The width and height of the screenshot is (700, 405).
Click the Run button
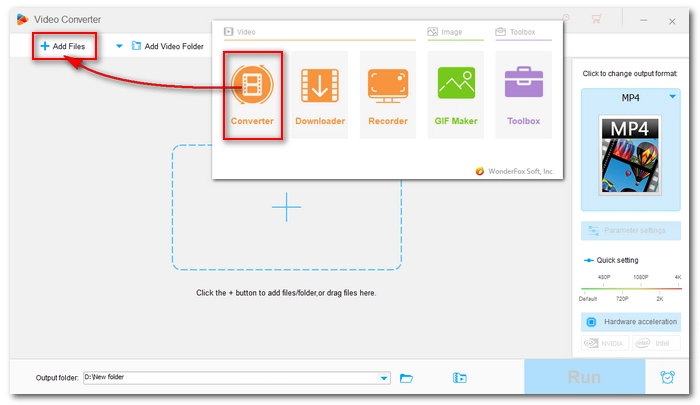584,377
